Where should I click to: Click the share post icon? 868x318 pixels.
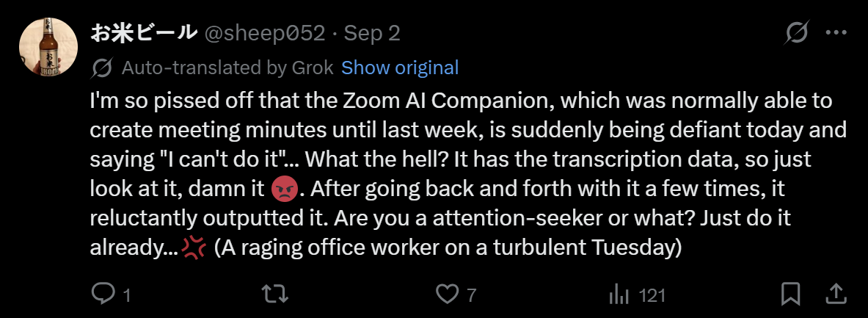(x=836, y=294)
